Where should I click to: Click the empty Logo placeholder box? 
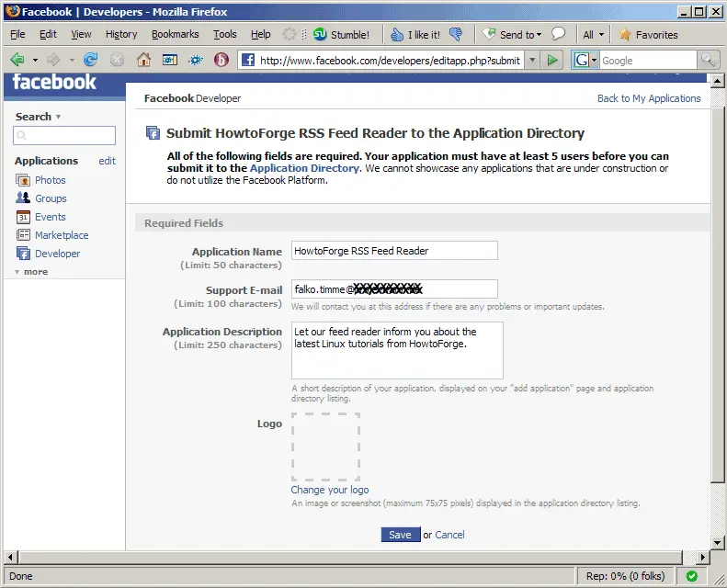(x=326, y=447)
